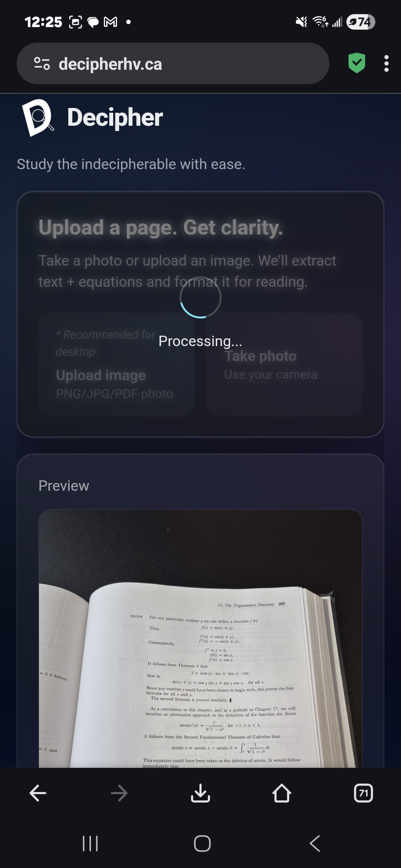Open the browser three-dot menu
401x868 pixels.
(x=386, y=63)
